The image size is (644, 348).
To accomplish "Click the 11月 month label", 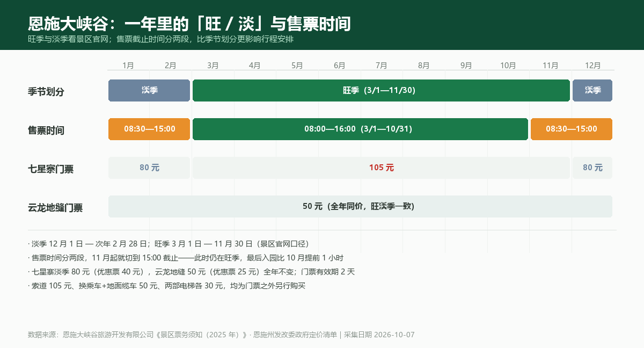I will (551, 66).
